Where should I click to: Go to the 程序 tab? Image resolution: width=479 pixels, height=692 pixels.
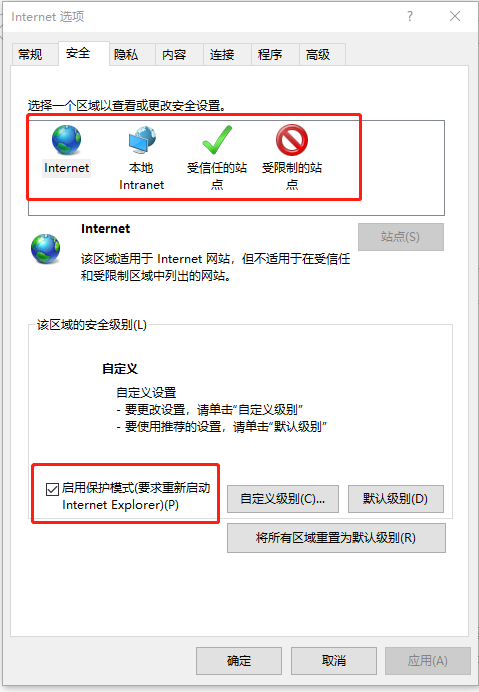[x=270, y=55]
